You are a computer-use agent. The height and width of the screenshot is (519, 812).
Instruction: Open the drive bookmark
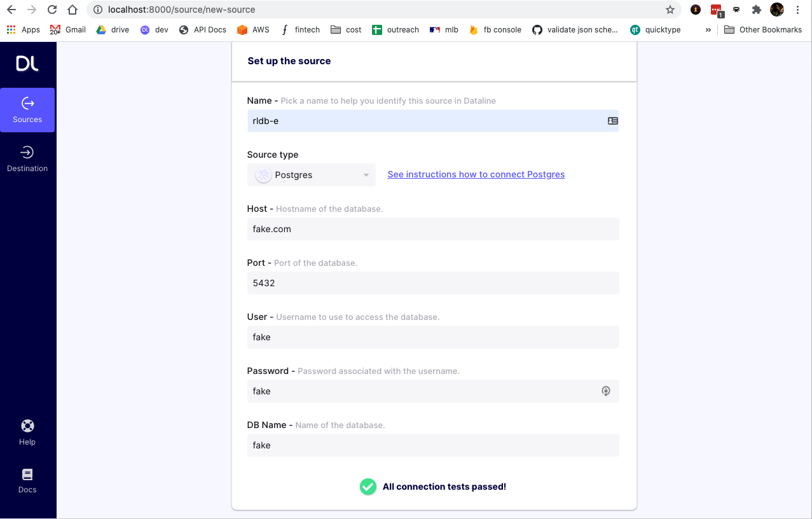113,29
